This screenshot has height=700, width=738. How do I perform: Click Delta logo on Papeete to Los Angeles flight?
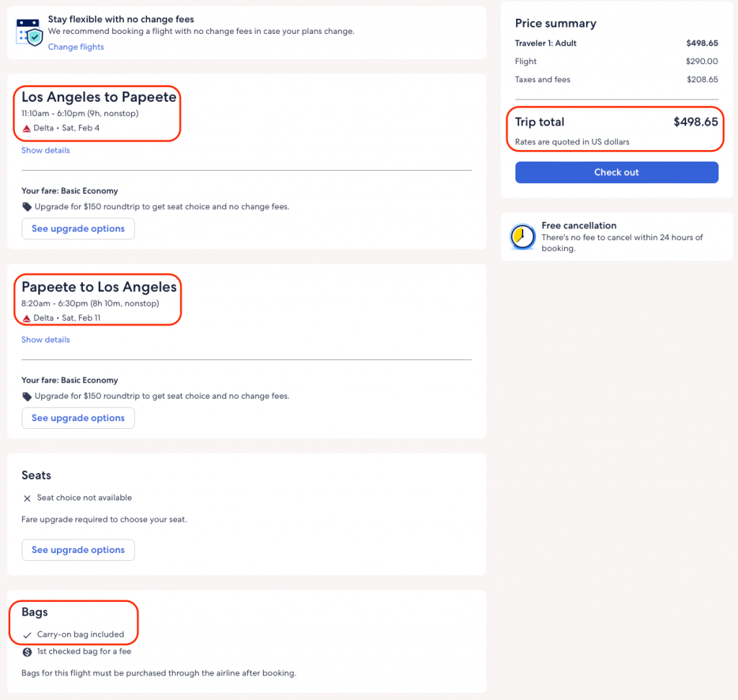tap(27, 318)
